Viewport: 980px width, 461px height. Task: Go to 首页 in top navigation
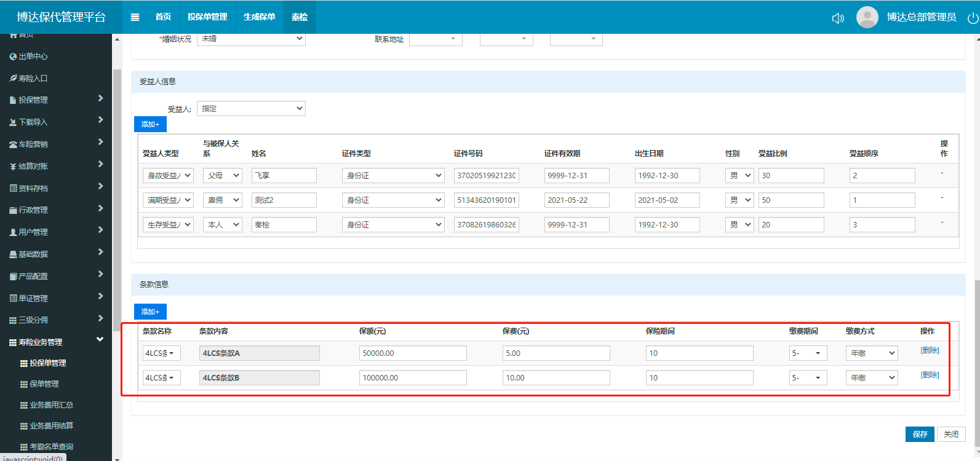pos(163,17)
